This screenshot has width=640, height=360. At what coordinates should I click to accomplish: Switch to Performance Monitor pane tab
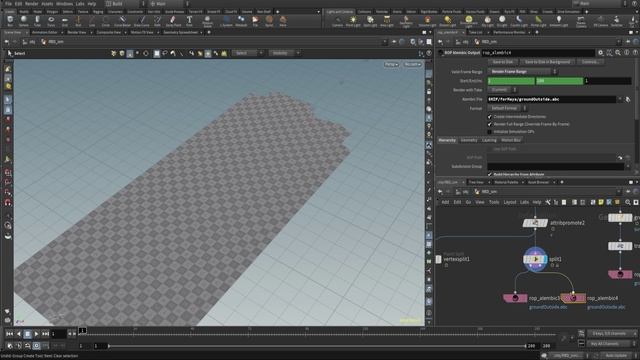(509, 32)
